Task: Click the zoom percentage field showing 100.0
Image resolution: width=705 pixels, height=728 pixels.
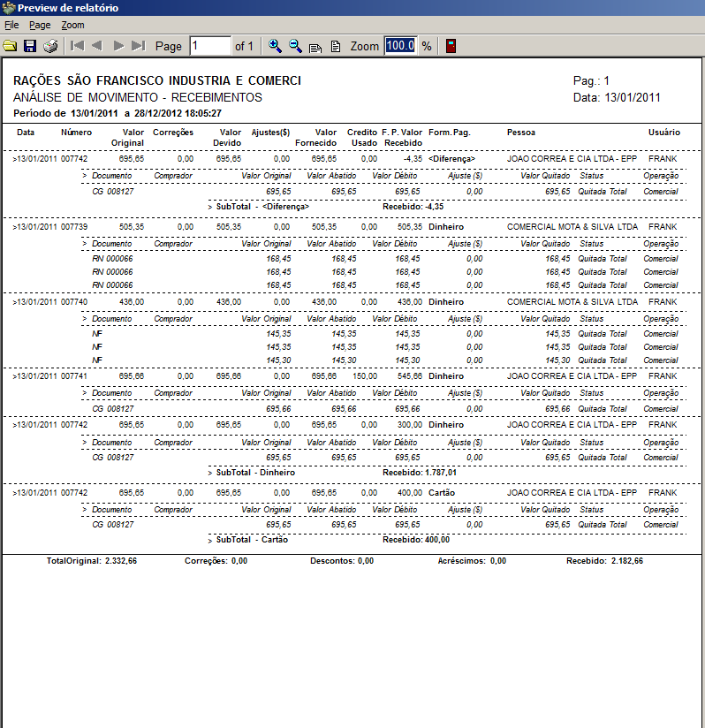Action: [399, 46]
